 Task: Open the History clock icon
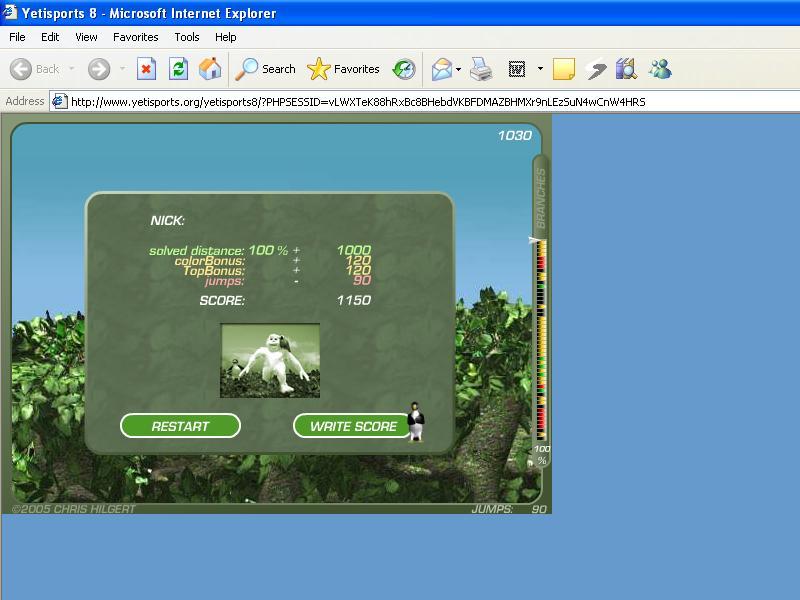[404, 69]
